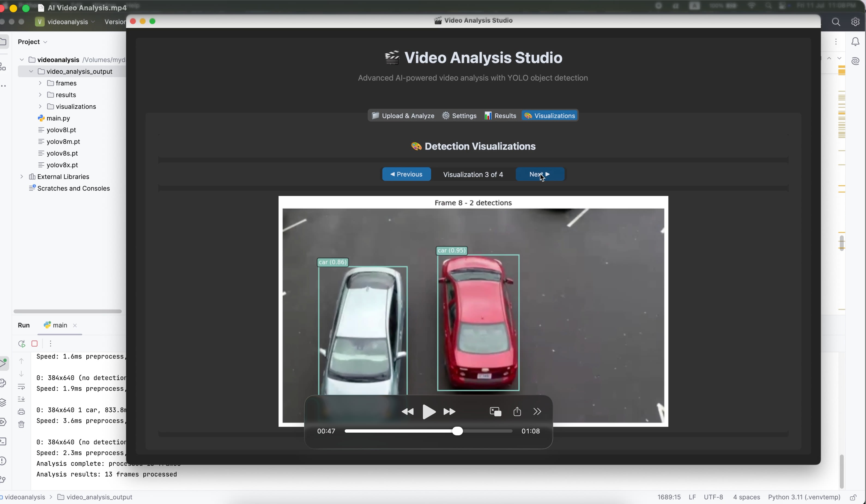Click the play button in video overlay

pos(429,412)
